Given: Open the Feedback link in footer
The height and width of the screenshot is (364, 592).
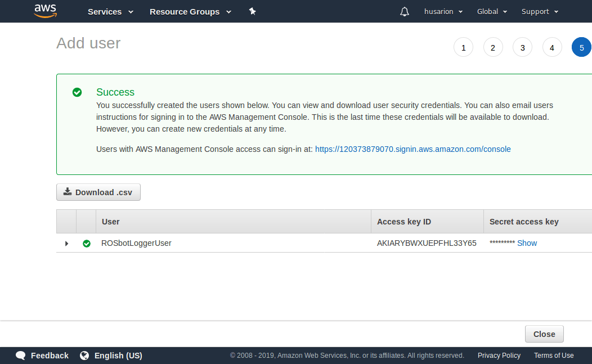Looking at the screenshot, I should coord(50,356).
